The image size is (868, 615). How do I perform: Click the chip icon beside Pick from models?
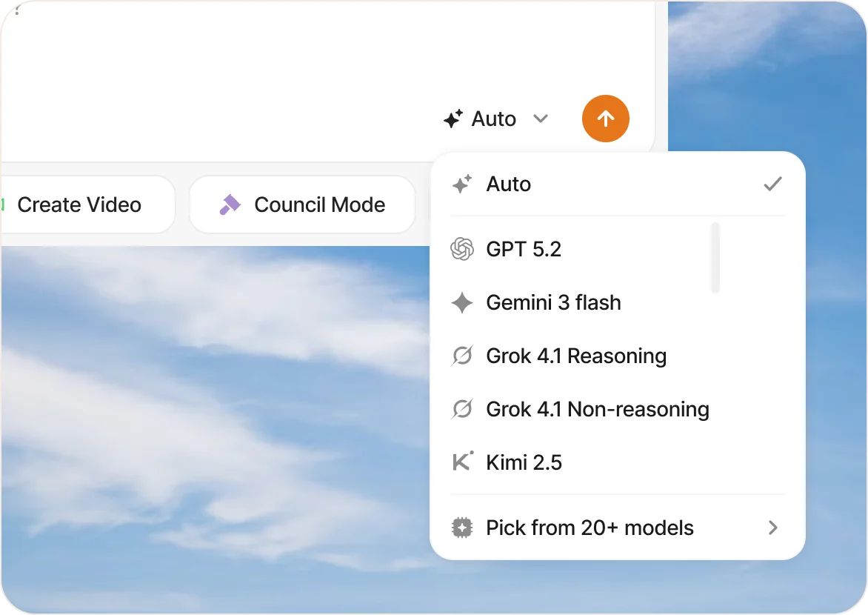(x=462, y=528)
